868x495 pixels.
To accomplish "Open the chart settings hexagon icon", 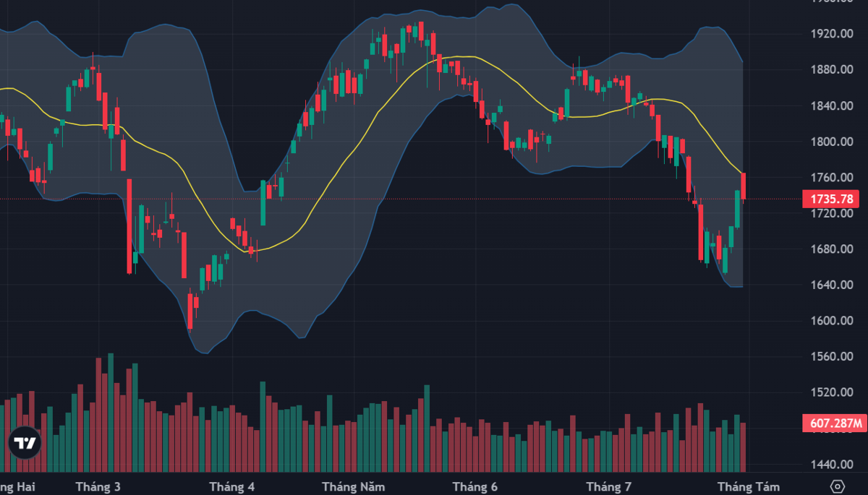I will tap(837, 486).
